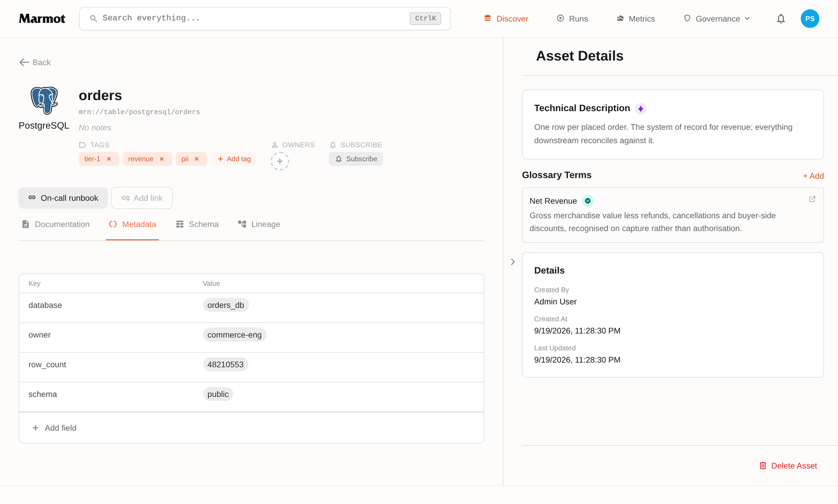The image size is (838, 504).
Task: Click the public schema value
Action: click(x=218, y=394)
